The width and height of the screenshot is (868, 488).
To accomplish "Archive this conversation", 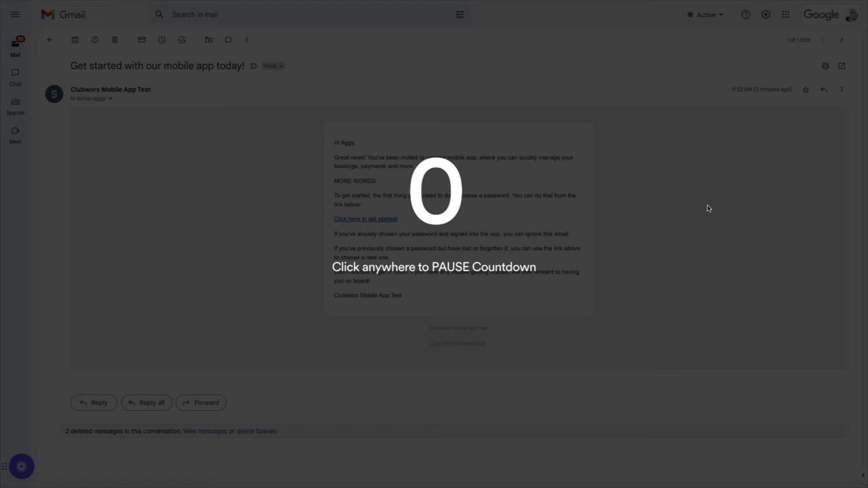I will click(75, 40).
